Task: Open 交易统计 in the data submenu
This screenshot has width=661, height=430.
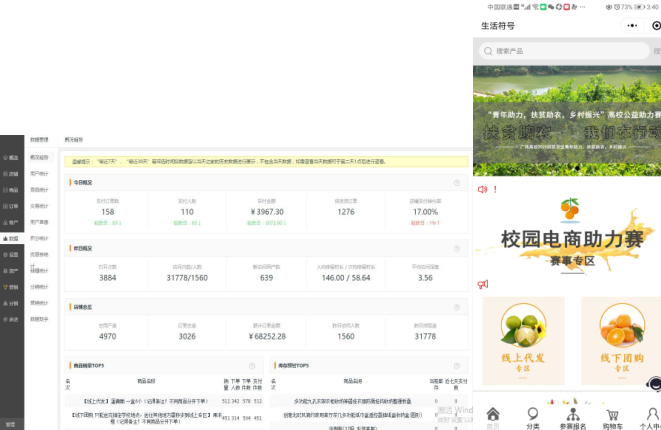Action: pos(39,205)
